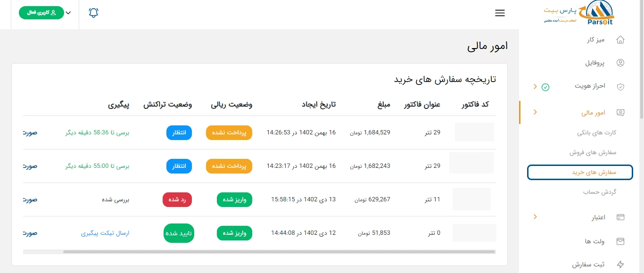Collapse the امور مالی submenu chevron

(535, 112)
